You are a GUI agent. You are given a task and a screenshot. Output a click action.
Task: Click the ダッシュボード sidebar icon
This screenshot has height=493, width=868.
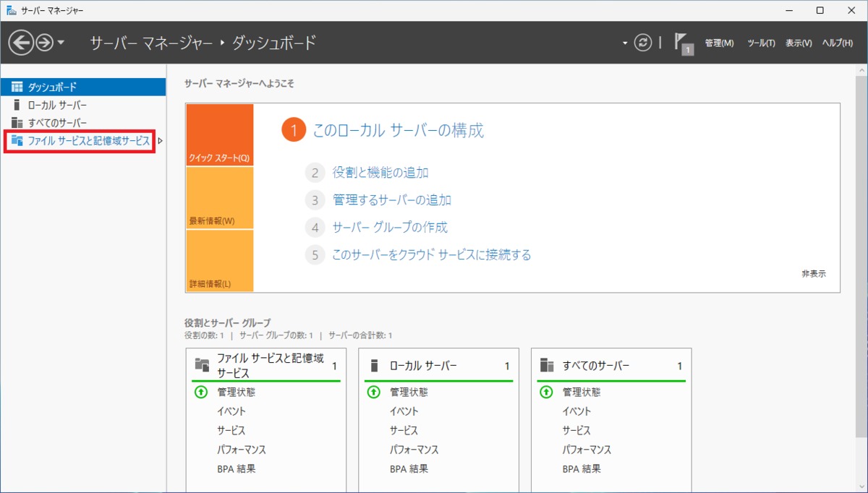pyautogui.click(x=17, y=87)
